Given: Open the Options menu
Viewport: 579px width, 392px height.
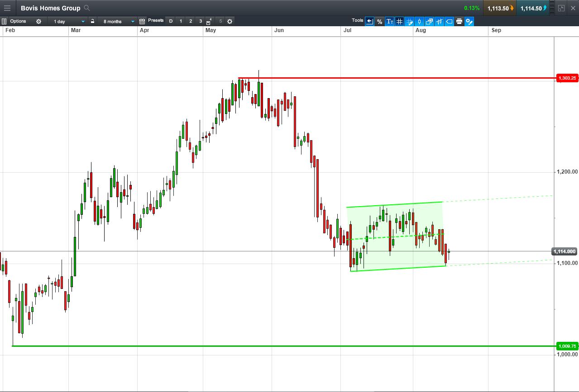Looking at the screenshot, I should click(18, 21).
